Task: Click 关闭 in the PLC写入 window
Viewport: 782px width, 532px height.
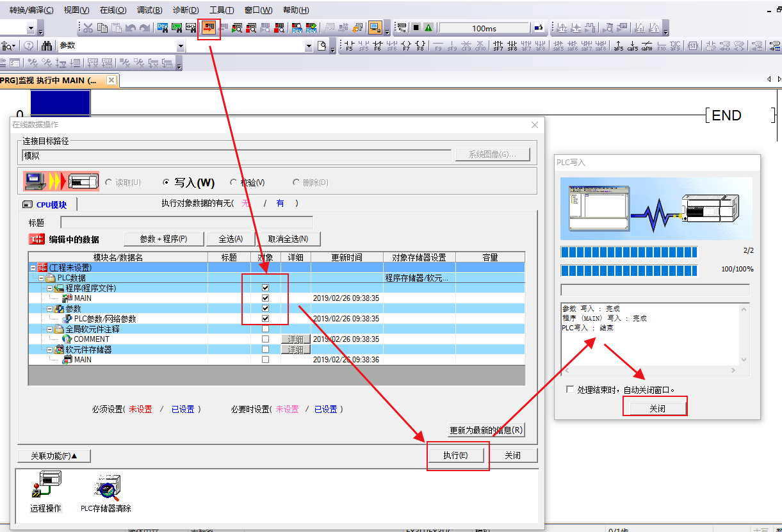Action: (657, 408)
